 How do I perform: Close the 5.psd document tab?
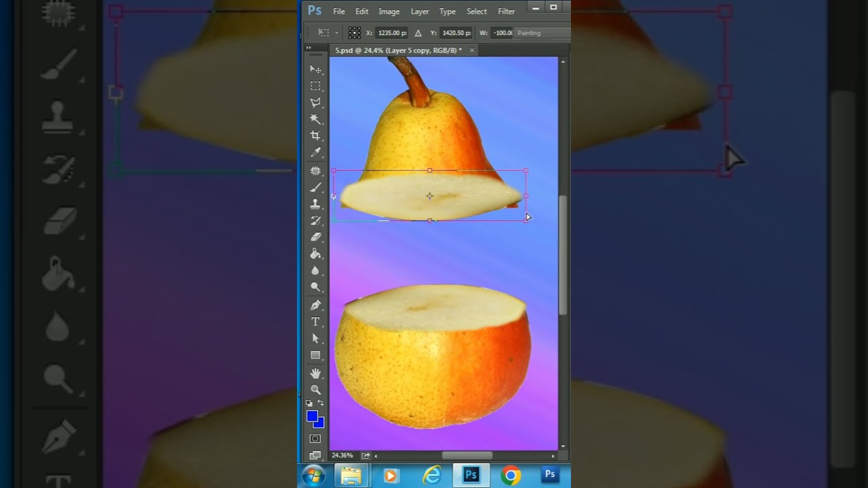[472, 50]
